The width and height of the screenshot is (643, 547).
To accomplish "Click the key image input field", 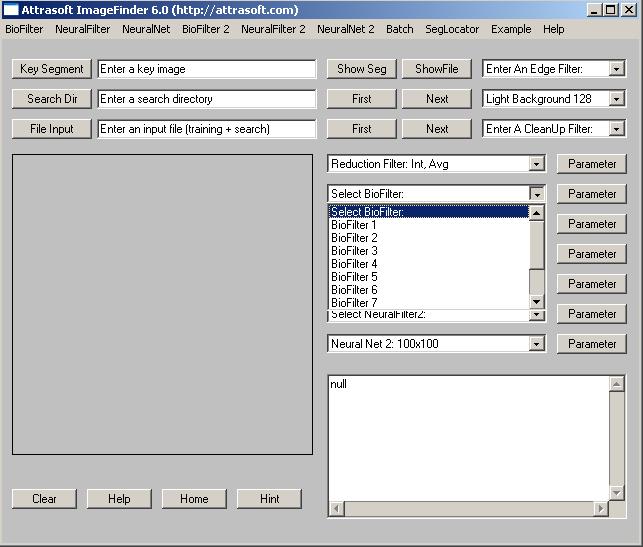I will pos(206,69).
